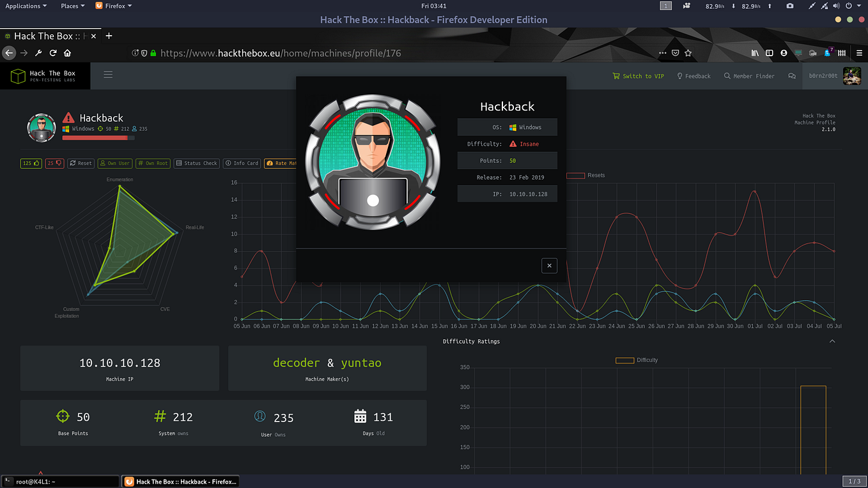This screenshot has height=488, width=868.
Task: Open the Applications menu
Action: coord(26,6)
